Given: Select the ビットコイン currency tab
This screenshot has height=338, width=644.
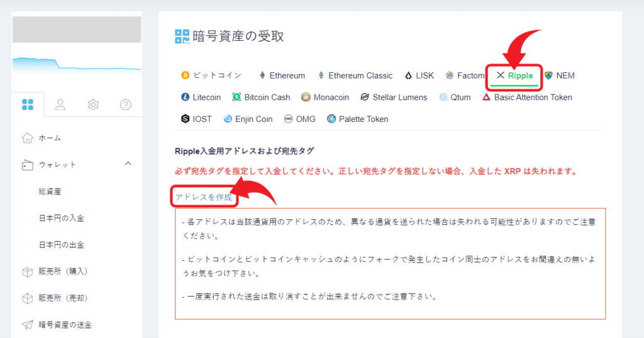Looking at the screenshot, I should pyautogui.click(x=211, y=75).
